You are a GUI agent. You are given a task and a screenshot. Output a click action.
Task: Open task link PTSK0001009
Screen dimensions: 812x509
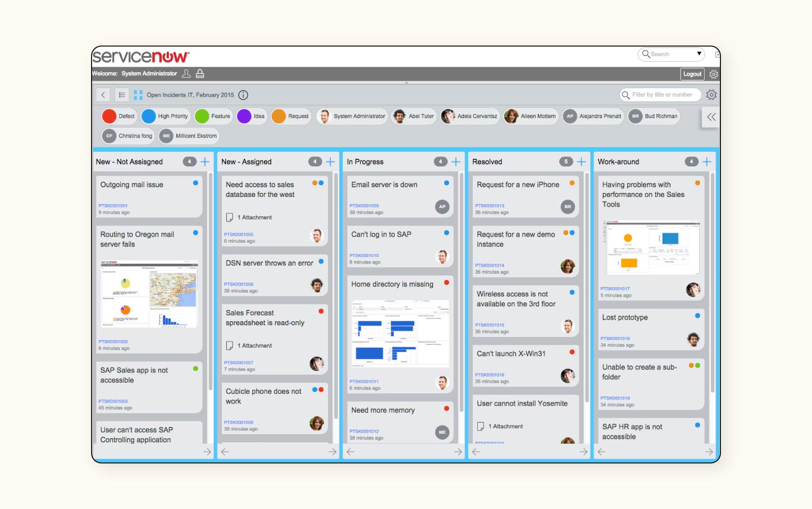coord(364,206)
